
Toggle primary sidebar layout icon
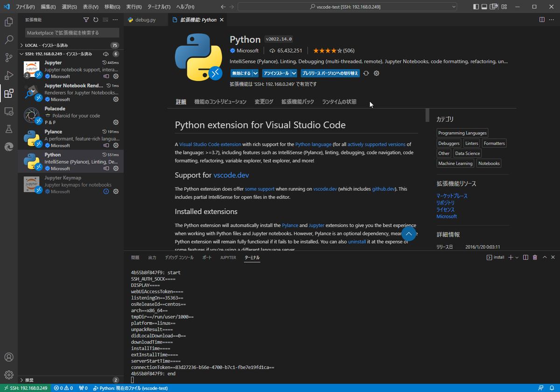[x=476, y=7]
